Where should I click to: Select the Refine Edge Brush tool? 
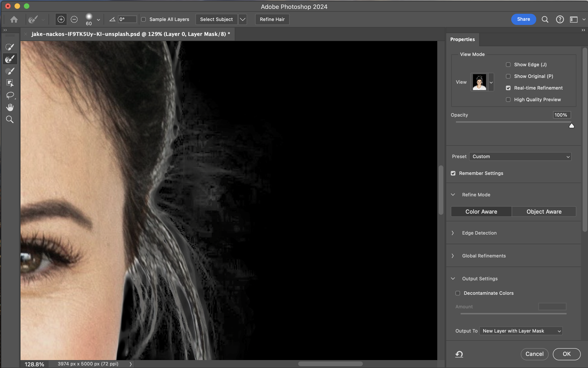pos(10,59)
